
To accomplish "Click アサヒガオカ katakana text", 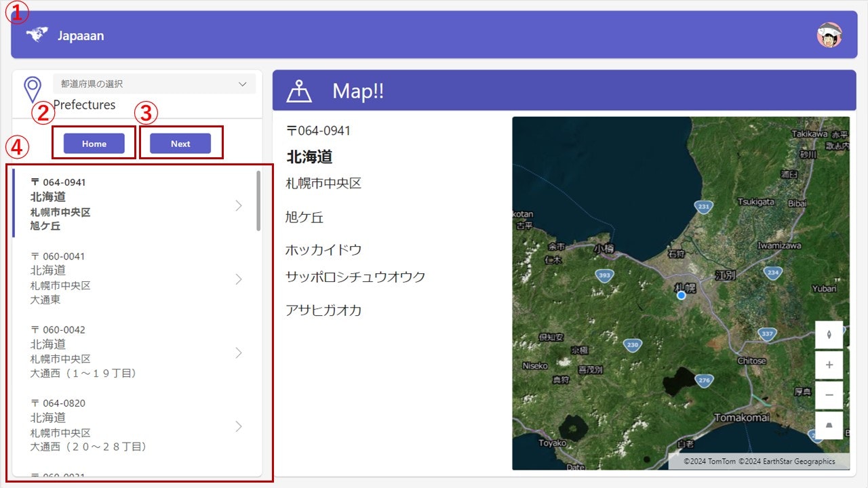I will pyautogui.click(x=323, y=310).
